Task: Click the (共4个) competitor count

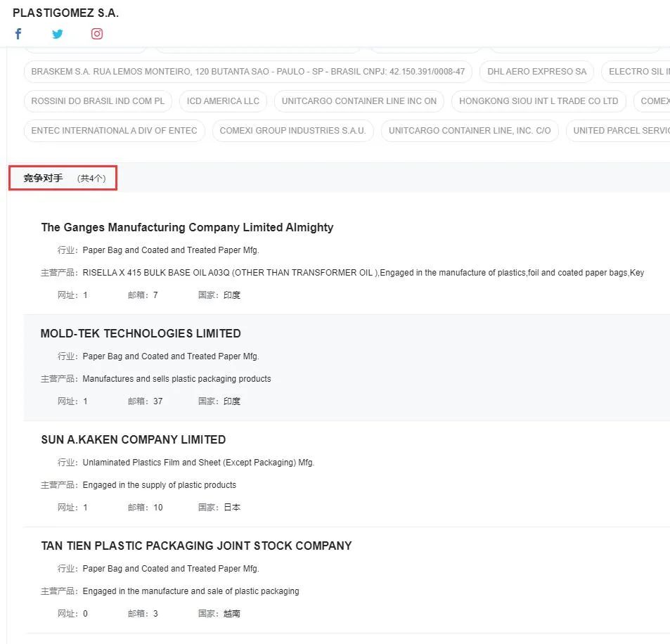Action: point(91,178)
